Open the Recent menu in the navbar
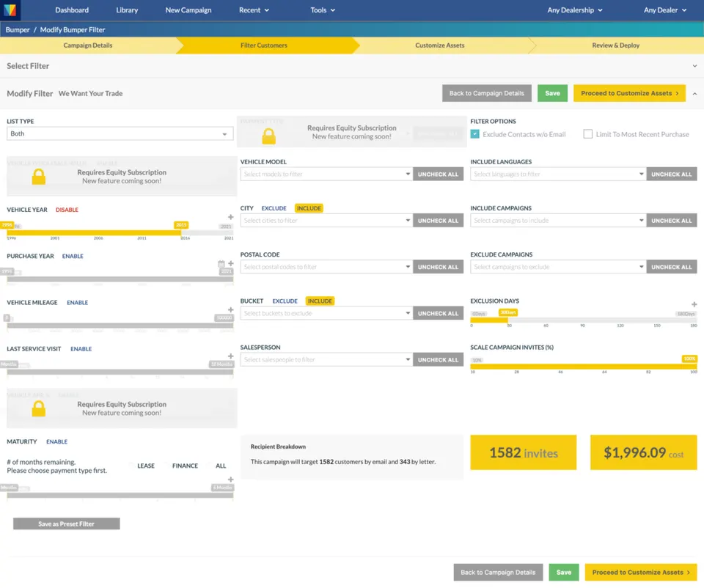This screenshot has height=588, width=704. tap(254, 10)
